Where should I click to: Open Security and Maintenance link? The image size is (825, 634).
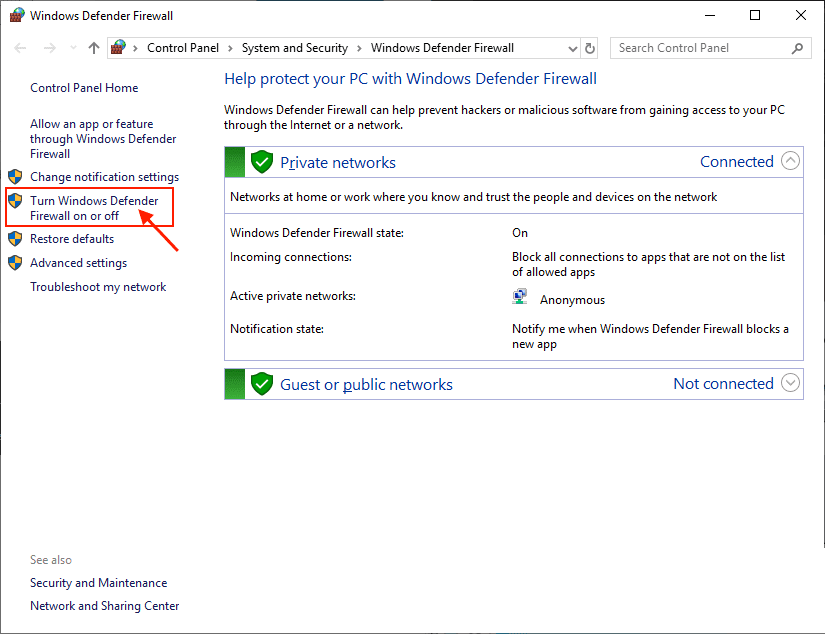tap(98, 583)
